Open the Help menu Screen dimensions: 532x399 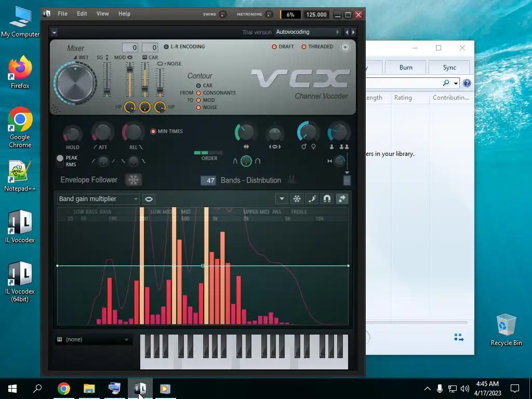(124, 14)
